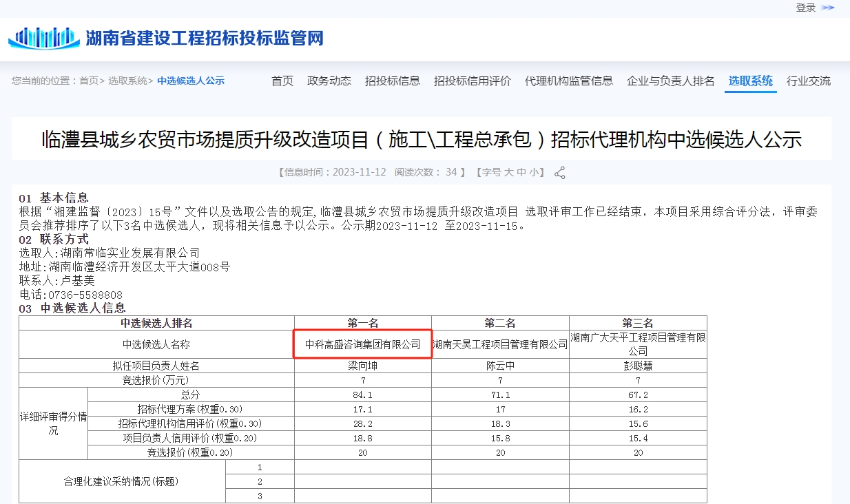Click the site title 湖南省建设工程招标投标监管网
The width and height of the screenshot is (850, 504).
tap(205, 38)
